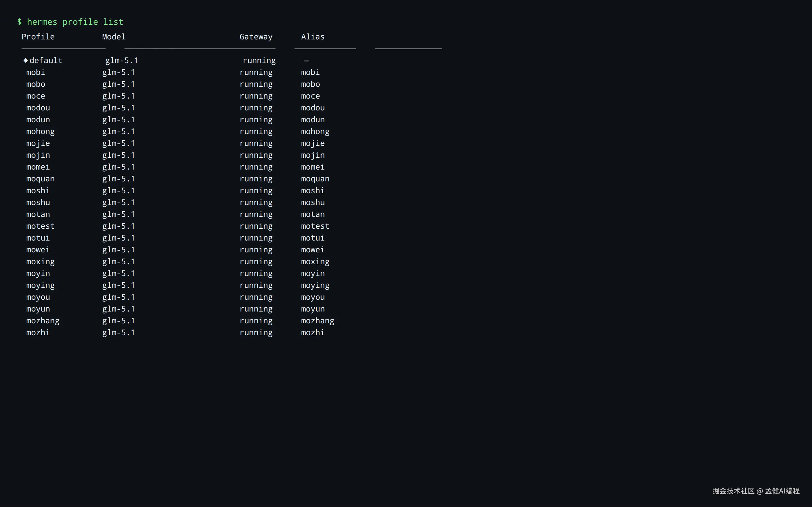
Task: Click the diamond marker next to default
Action: [26, 60]
